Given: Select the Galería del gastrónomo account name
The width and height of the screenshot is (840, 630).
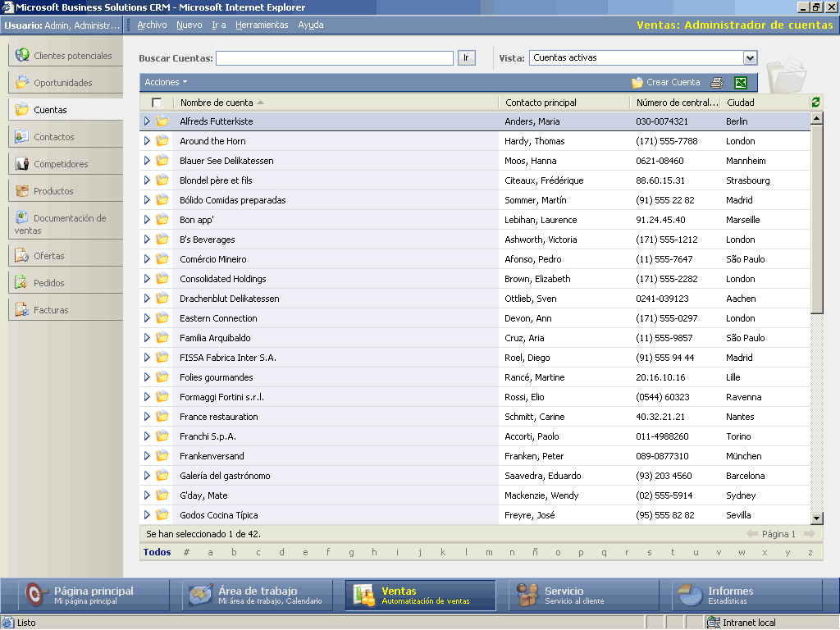Looking at the screenshot, I should [225, 476].
